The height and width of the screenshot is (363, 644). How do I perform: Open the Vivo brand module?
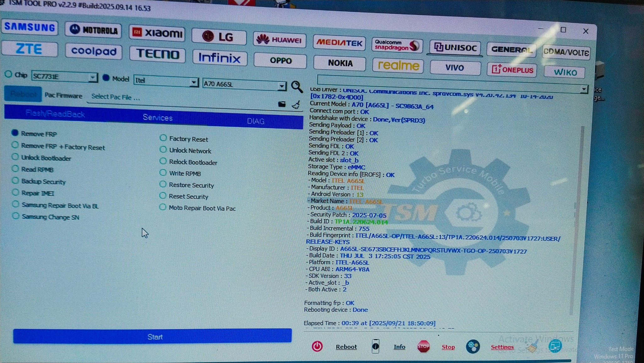click(x=455, y=68)
